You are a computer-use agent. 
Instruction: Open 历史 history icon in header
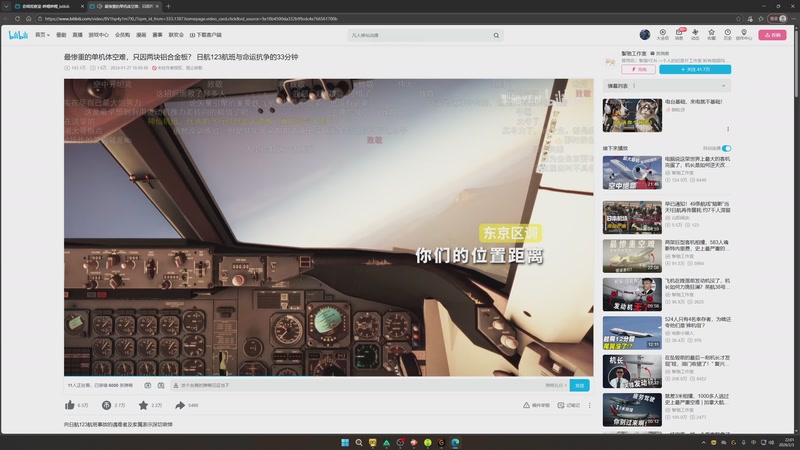728,34
